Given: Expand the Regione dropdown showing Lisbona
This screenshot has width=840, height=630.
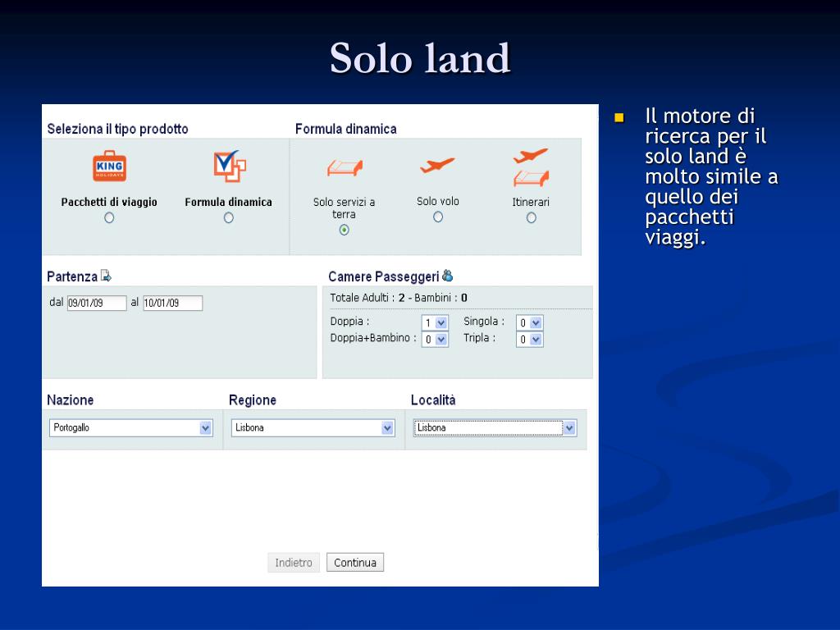Looking at the screenshot, I should click(313, 427).
